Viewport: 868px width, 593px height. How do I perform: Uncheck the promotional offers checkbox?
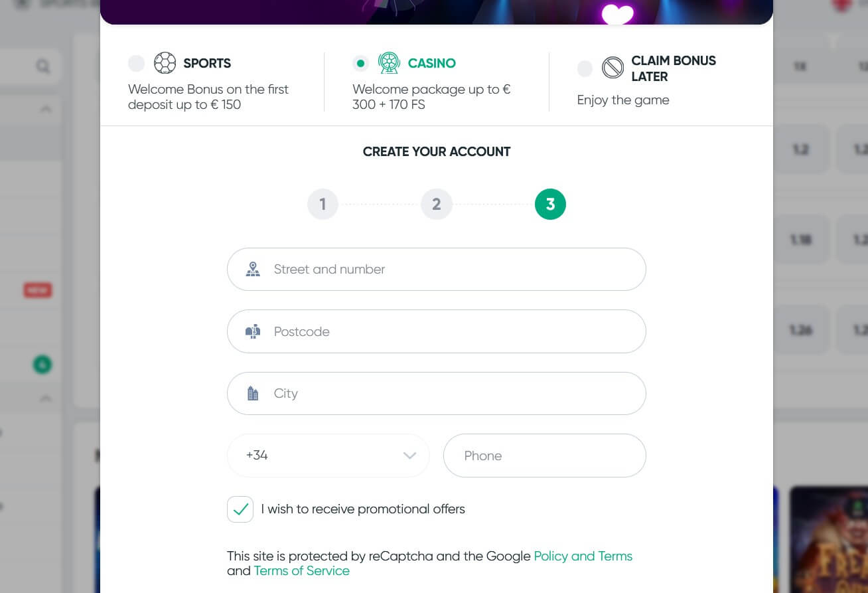(240, 509)
